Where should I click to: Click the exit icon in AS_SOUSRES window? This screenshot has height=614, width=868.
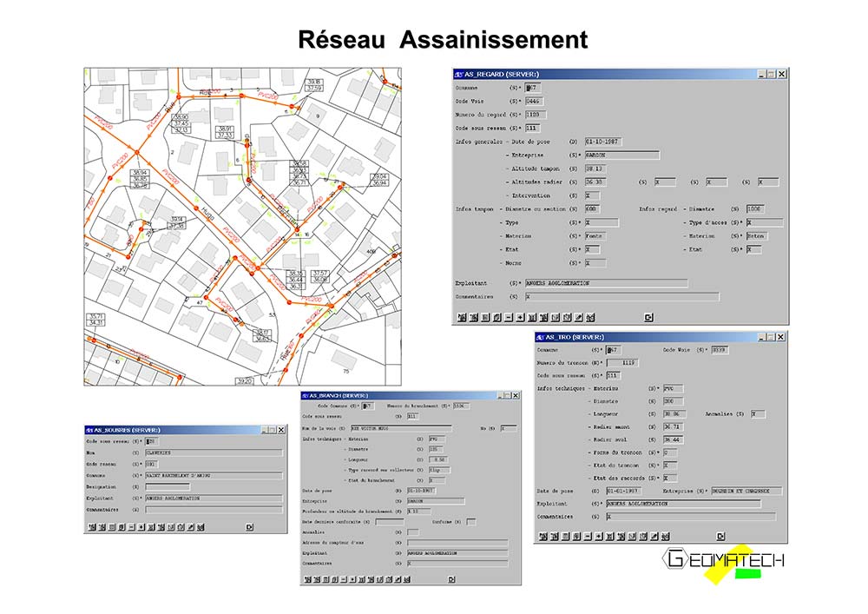250,527
